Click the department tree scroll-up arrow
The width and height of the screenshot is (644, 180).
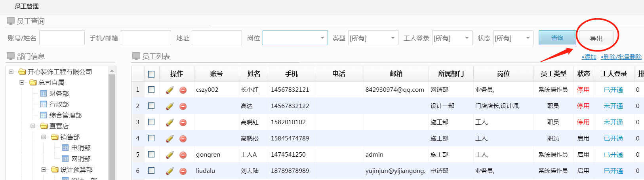112,70
